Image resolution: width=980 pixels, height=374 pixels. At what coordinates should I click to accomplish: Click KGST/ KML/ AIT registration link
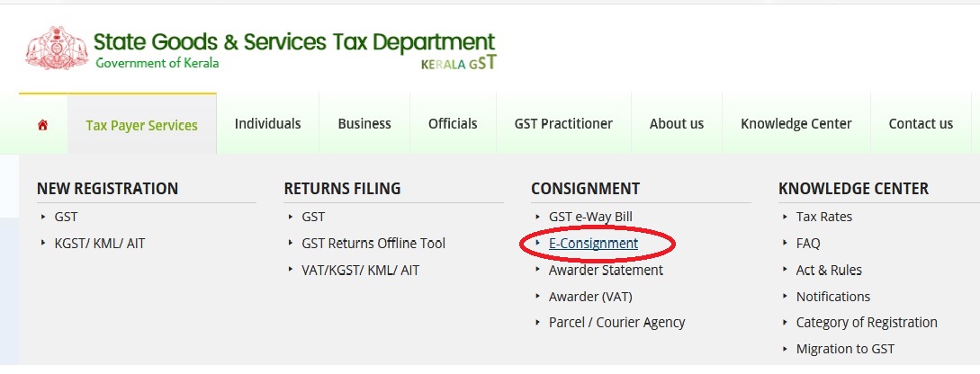[x=99, y=244]
